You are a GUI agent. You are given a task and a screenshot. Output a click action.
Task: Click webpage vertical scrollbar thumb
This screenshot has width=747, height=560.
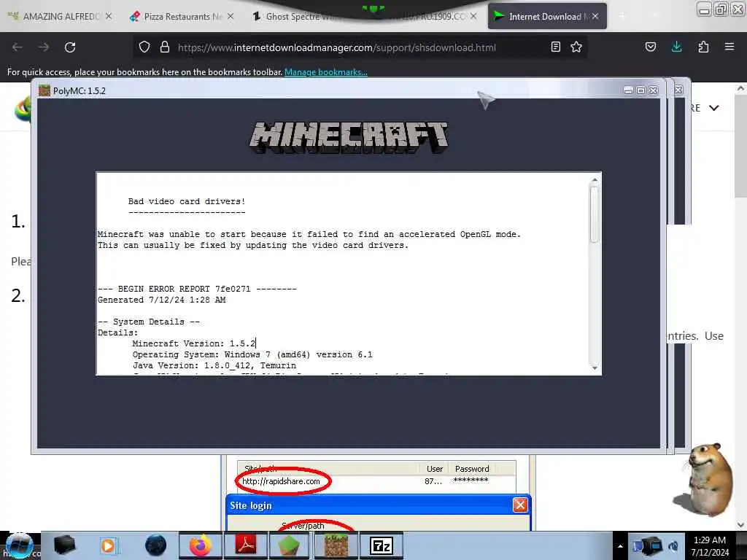740,145
